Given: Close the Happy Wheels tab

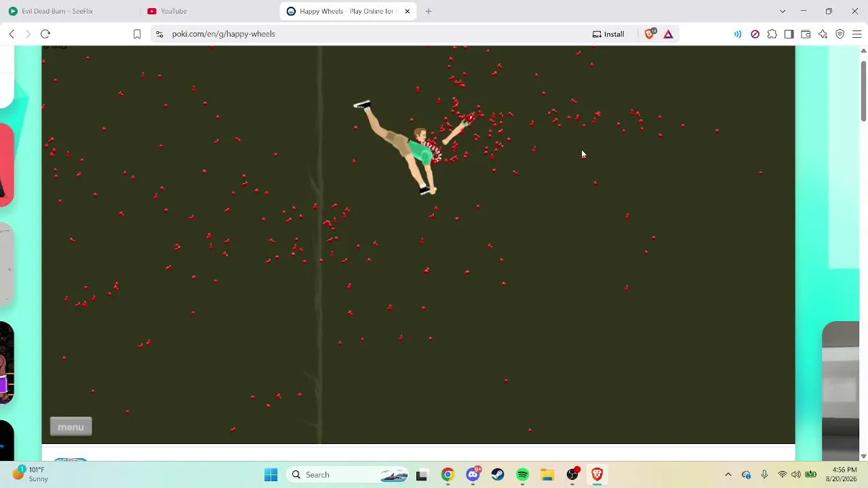Looking at the screenshot, I should point(408,11).
